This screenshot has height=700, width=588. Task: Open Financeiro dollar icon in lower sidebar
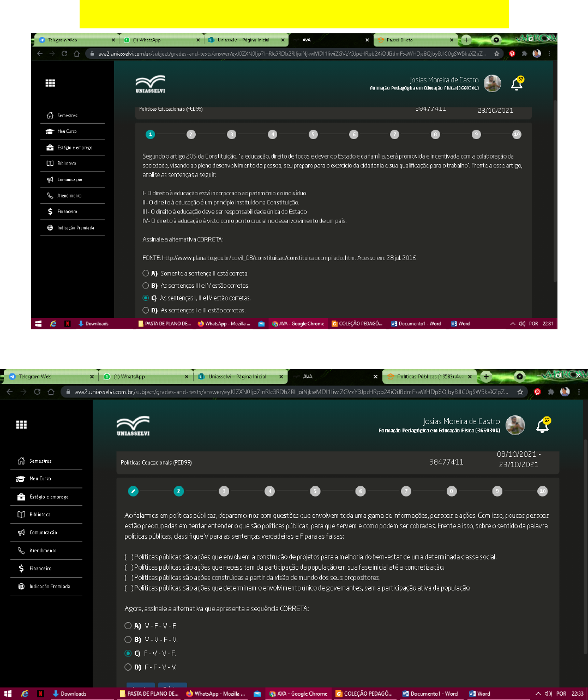[21, 568]
